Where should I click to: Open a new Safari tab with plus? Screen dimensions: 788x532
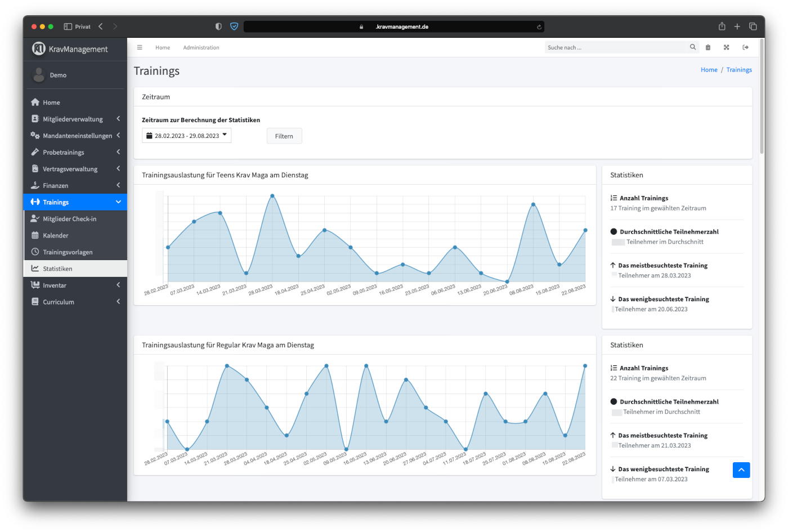(x=737, y=26)
